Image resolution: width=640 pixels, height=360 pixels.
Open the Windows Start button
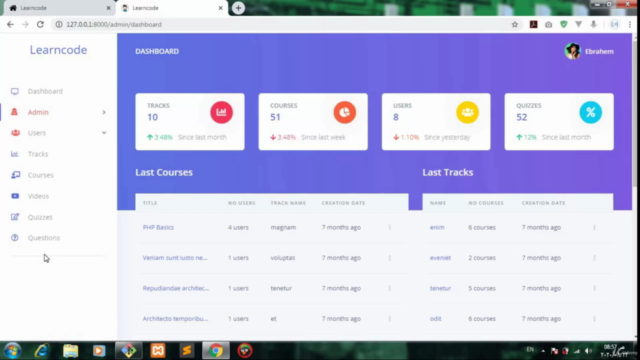pos(12,351)
